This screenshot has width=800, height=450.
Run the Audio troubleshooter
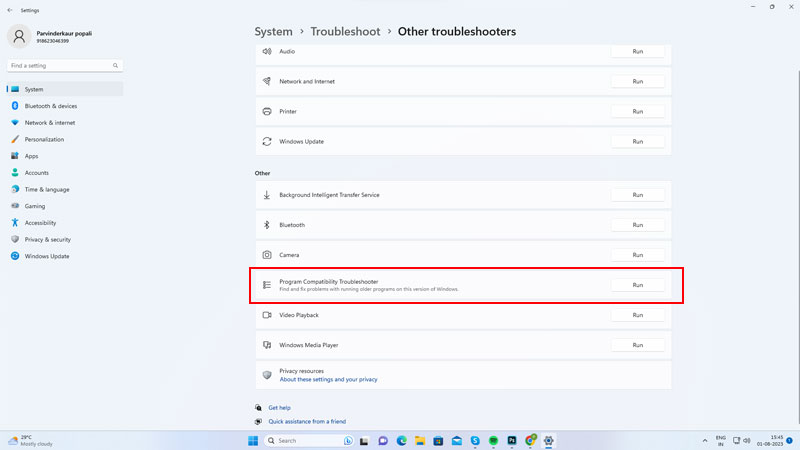pos(638,52)
